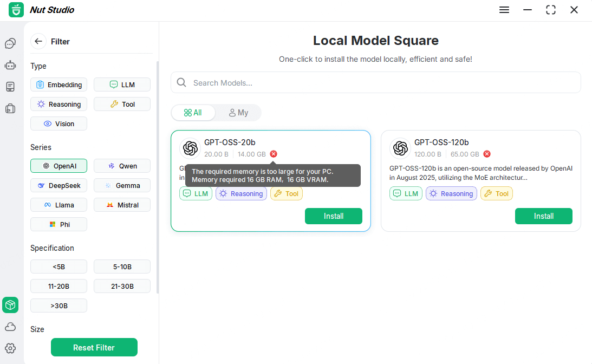The image size is (592, 364).
Task: Install the GPT-OSS-120b model
Action: (543, 216)
